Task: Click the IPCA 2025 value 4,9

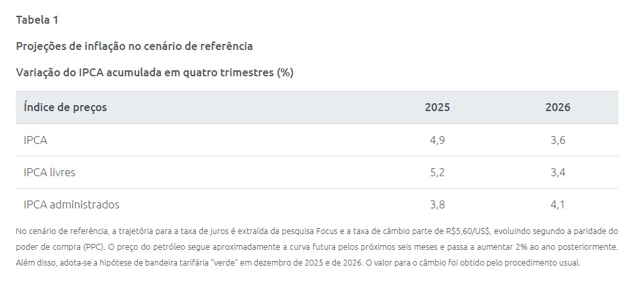Action: pyautogui.click(x=437, y=140)
